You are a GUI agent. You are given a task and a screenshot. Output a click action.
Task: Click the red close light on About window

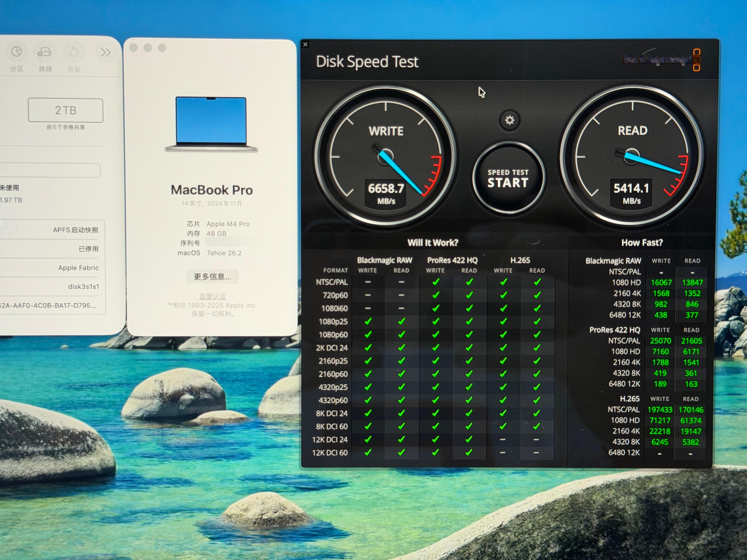[133, 48]
